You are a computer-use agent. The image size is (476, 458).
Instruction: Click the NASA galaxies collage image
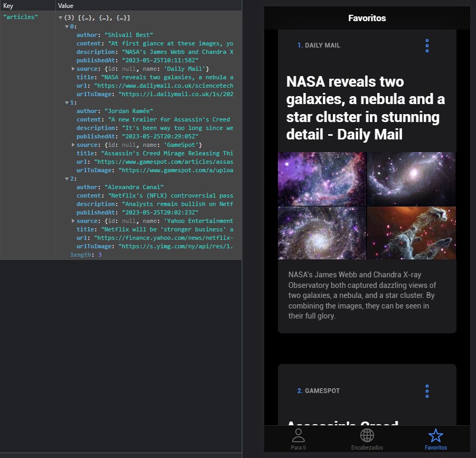[367, 206]
